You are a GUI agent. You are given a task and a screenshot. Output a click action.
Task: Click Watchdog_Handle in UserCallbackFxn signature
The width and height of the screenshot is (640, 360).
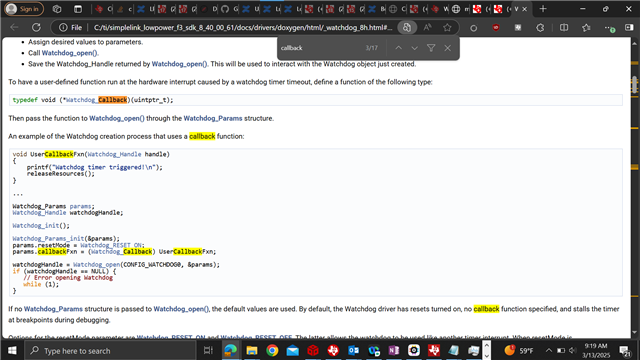coord(114,154)
